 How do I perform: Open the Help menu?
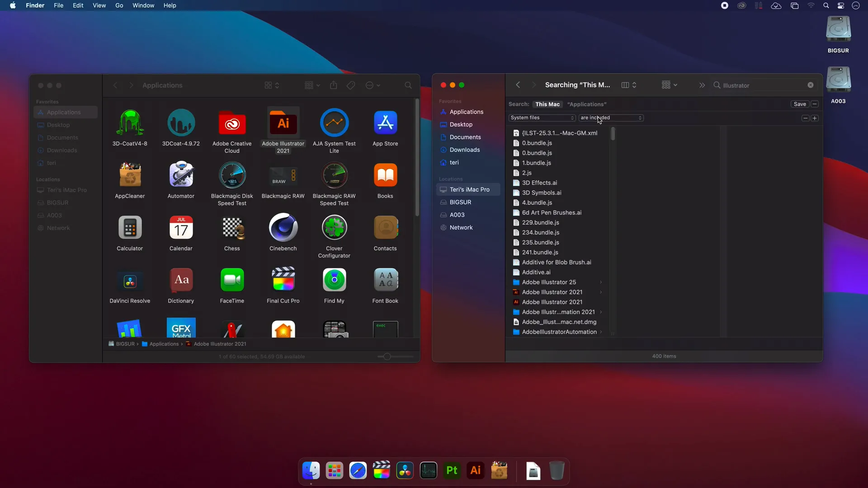click(x=170, y=5)
